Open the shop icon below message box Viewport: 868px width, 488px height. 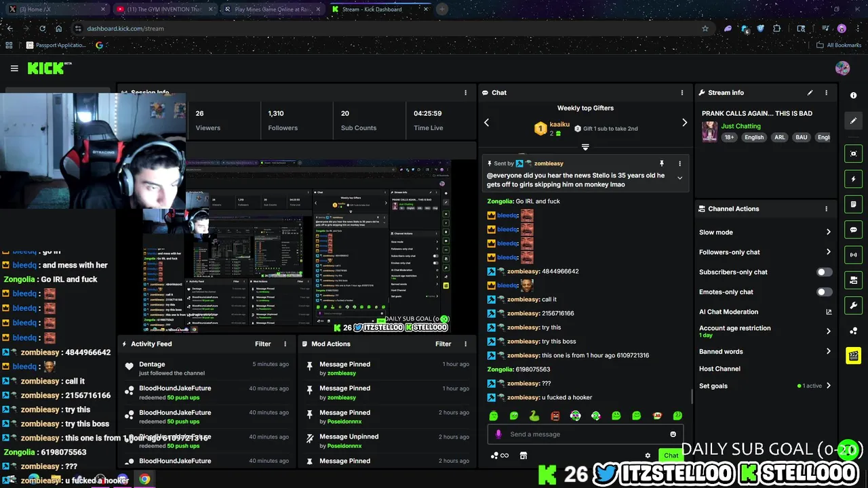click(x=523, y=455)
